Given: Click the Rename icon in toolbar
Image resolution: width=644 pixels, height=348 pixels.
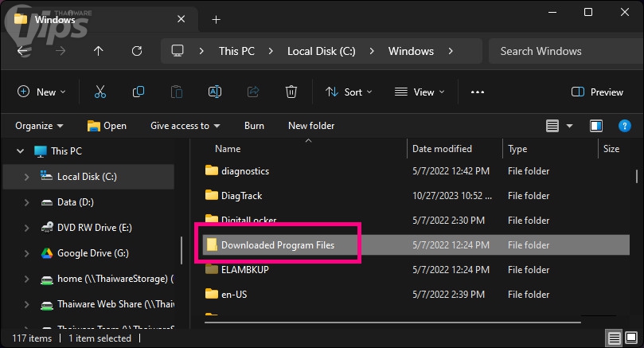Looking at the screenshot, I should coord(214,92).
